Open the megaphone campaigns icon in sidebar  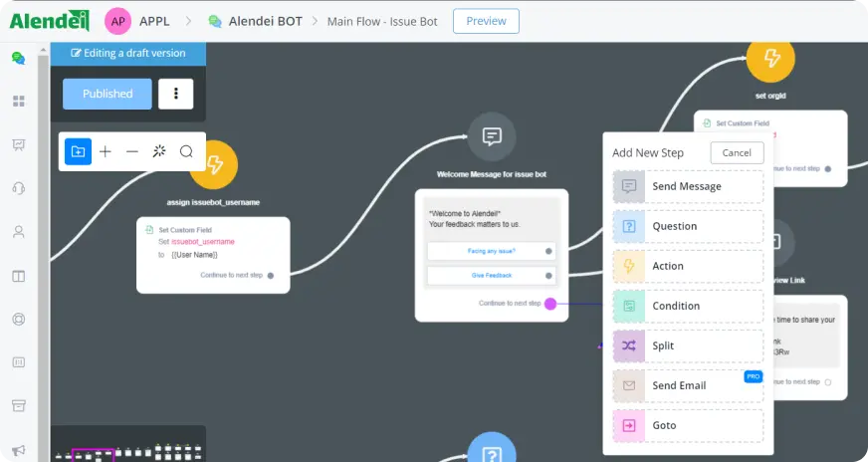pos(19,450)
